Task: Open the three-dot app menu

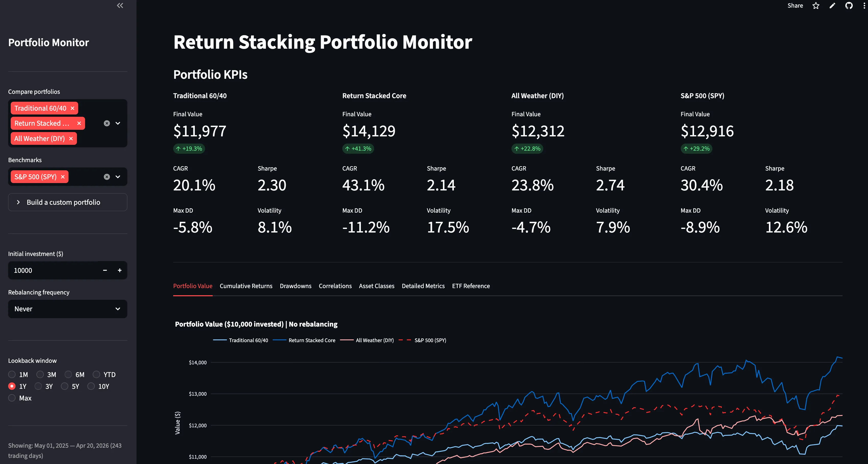Action: point(864,6)
